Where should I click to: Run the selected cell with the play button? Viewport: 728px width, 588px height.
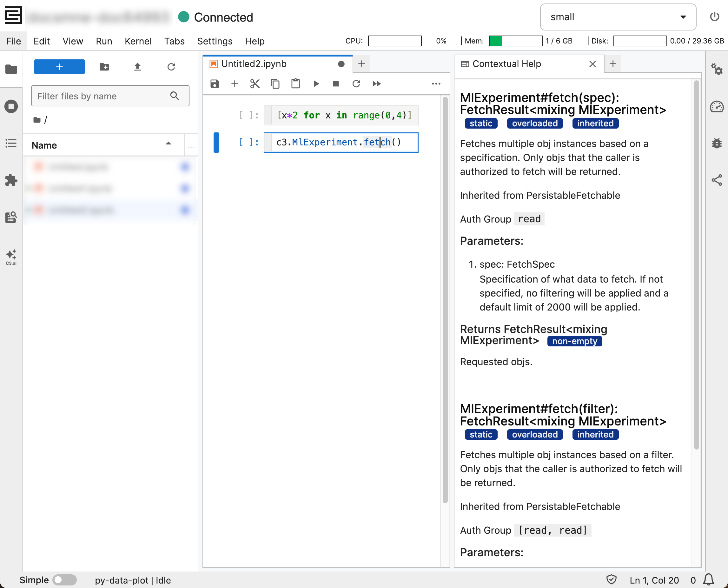[x=316, y=84]
